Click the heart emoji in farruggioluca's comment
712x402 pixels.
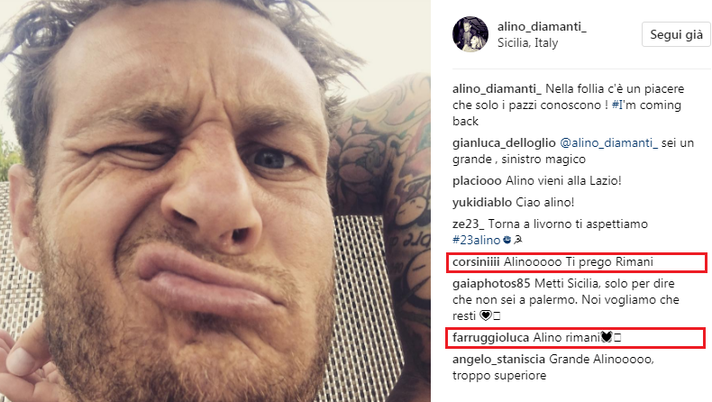click(x=606, y=337)
